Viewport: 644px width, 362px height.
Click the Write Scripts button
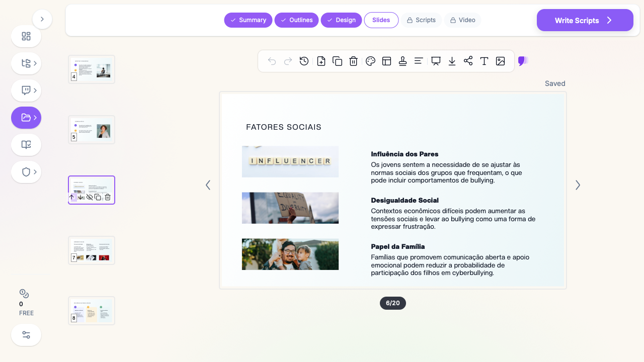585,20
